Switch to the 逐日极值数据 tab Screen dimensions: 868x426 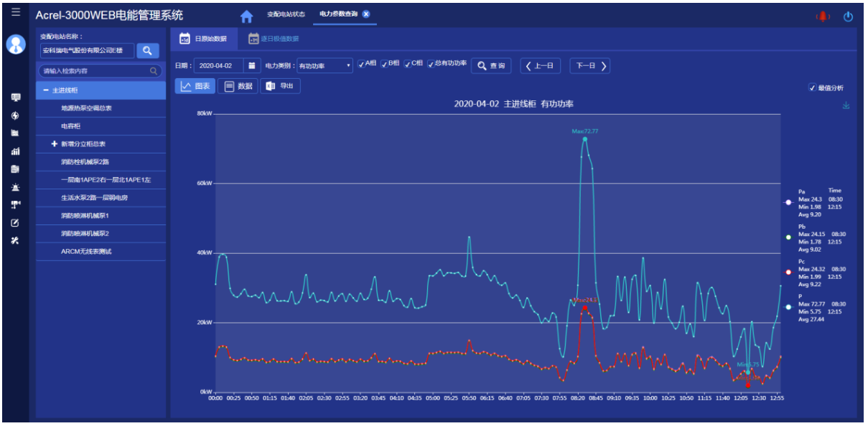pos(273,39)
